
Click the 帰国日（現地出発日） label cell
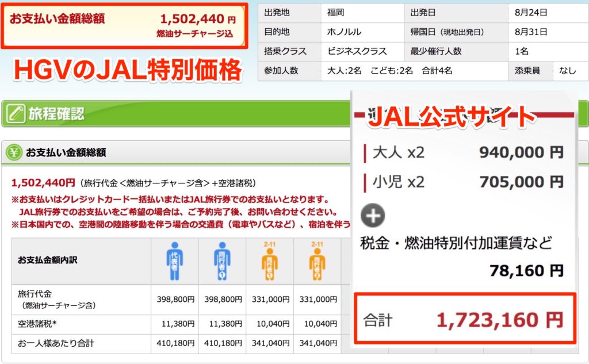pos(456,32)
